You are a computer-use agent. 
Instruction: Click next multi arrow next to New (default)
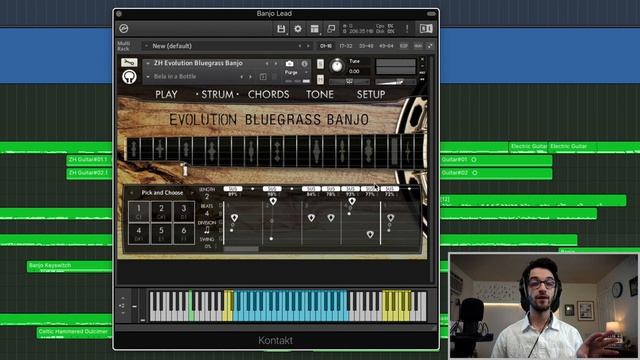coord(308,46)
